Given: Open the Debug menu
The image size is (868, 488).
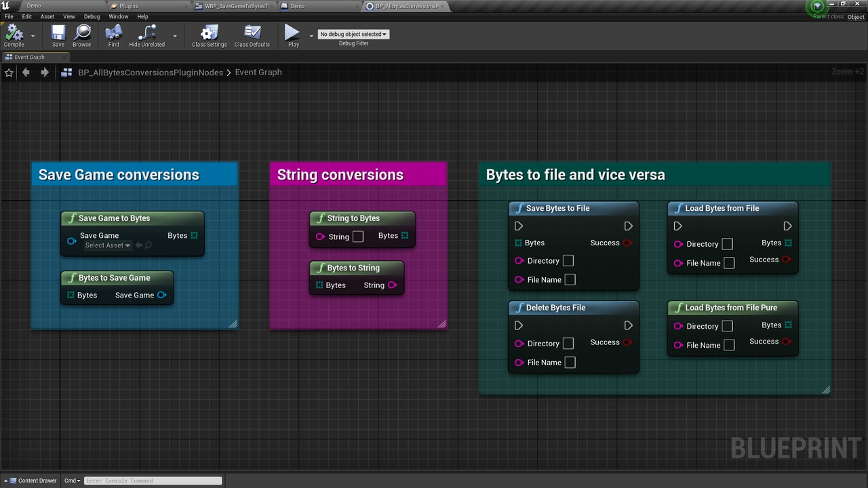Looking at the screenshot, I should pos(92,16).
